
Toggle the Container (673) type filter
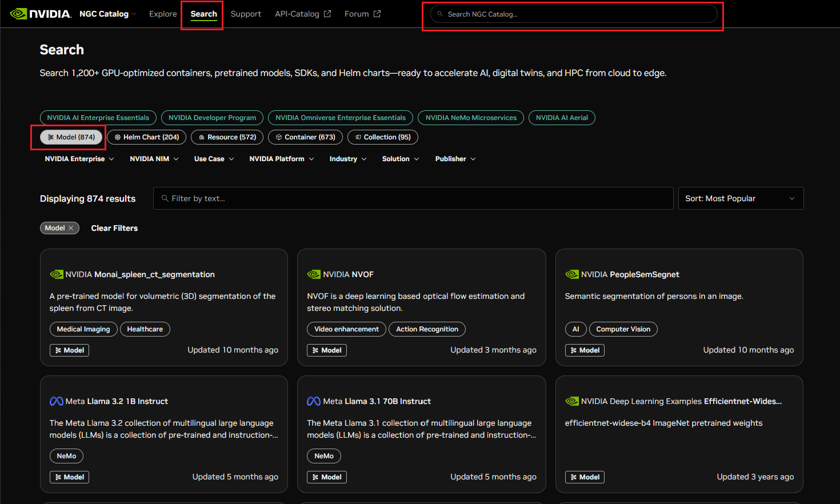tap(305, 137)
